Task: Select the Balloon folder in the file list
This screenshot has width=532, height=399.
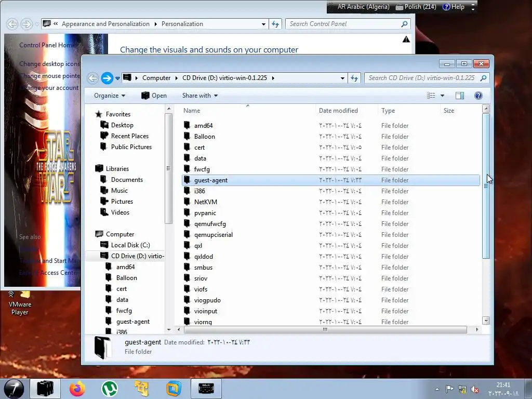Action: 331,137
